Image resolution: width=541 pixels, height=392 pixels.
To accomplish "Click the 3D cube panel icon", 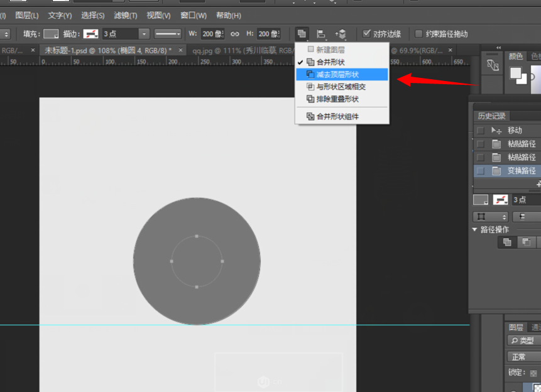I will [x=493, y=65].
